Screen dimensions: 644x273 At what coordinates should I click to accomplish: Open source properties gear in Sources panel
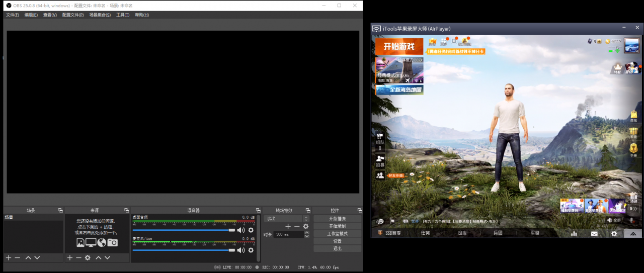click(88, 257)
